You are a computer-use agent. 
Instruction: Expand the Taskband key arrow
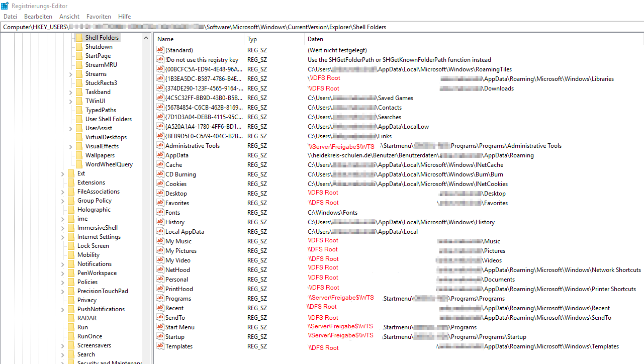70,92
